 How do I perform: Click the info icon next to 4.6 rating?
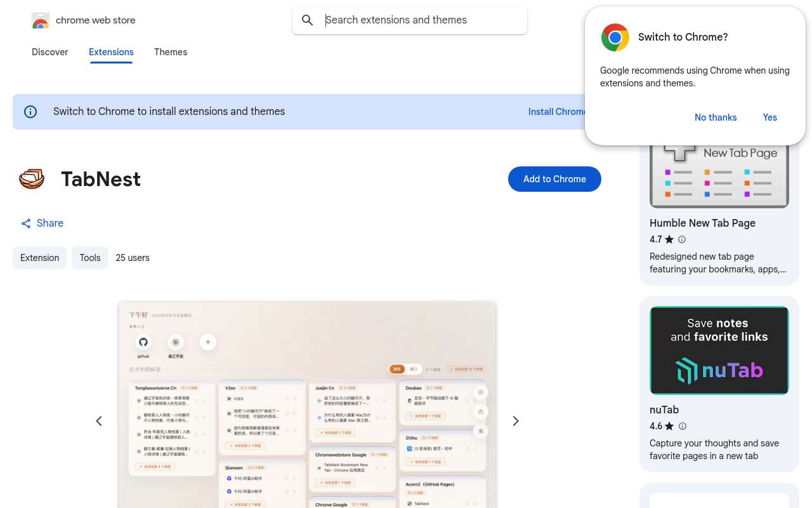point(683,426)
